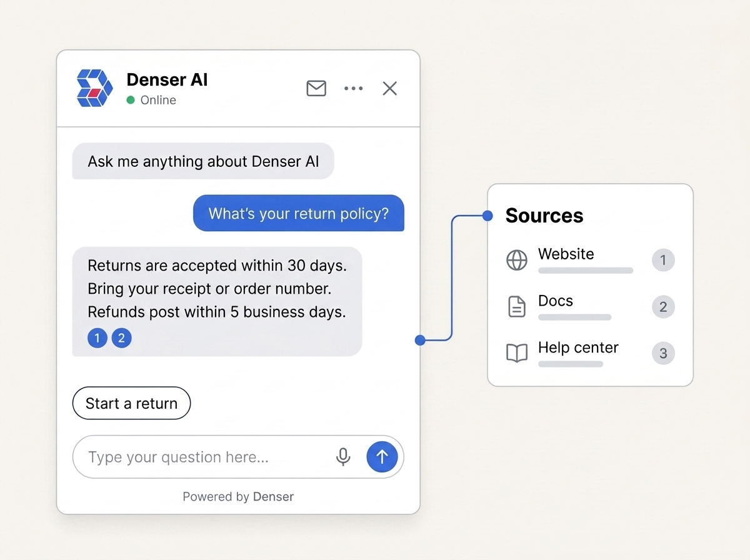The height and width of the screenshot is (560, 750).
Task: Click the Sources panel heading
Action: pos(544,216)
